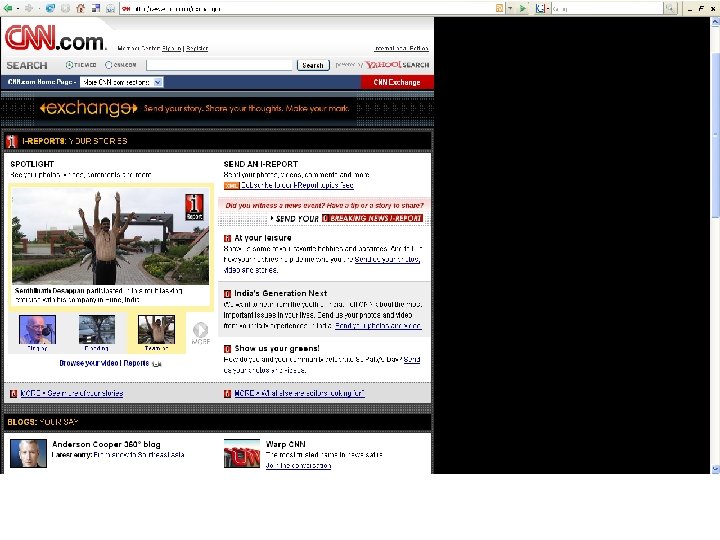Open the More CNN.com sections dropdown

[x=122, y=82]
